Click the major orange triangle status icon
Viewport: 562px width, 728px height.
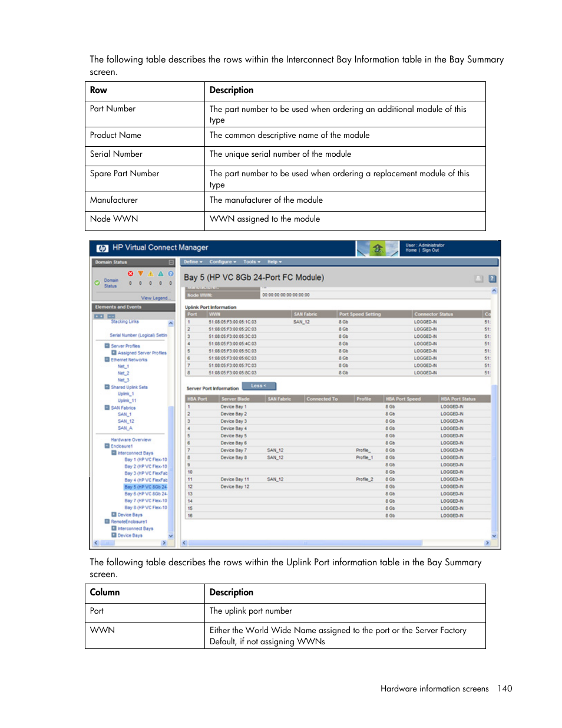click(141, 274)
